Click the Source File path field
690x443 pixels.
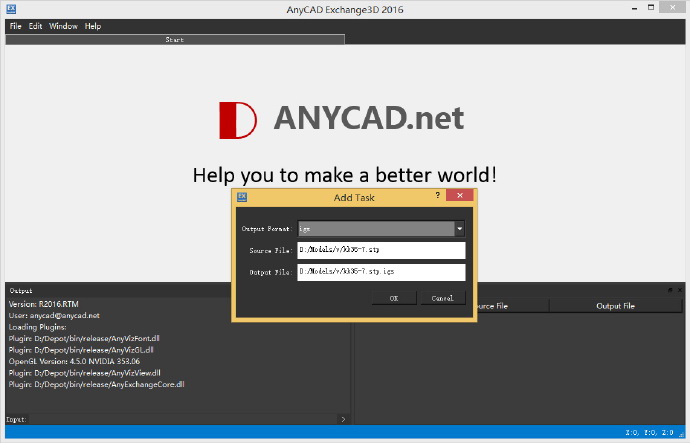pyautogui.click(x=381, y=250)
